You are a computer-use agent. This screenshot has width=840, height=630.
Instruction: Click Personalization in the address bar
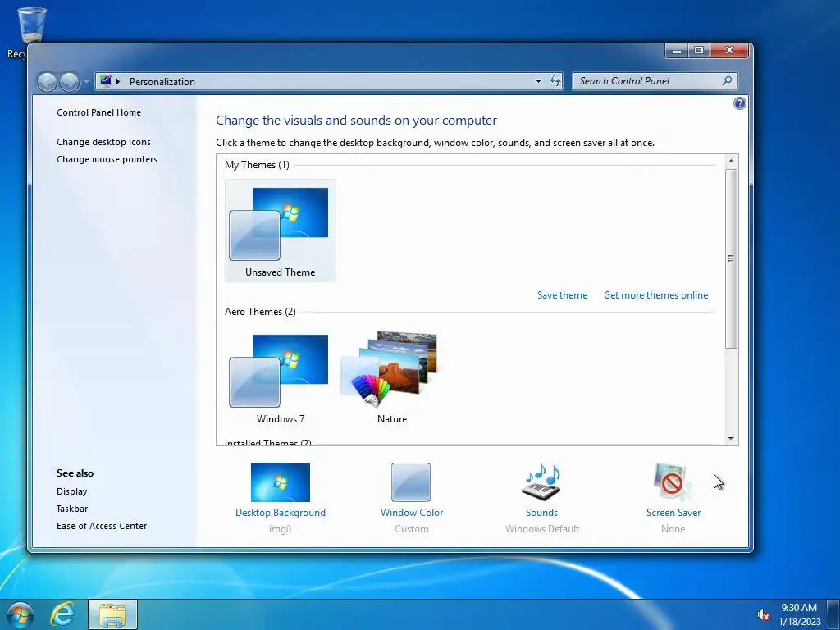(162, 81)
